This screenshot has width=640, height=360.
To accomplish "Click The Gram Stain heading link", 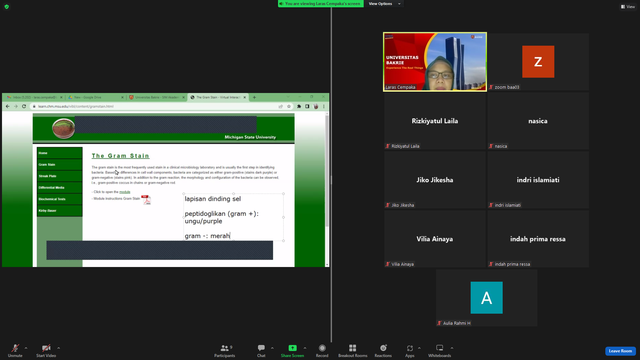I will click(x=120, y=156).
